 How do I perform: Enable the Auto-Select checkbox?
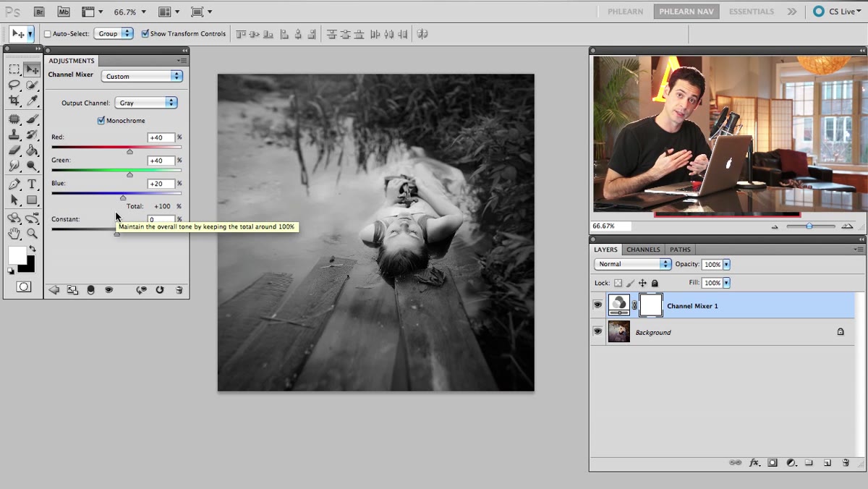point(48,34)
